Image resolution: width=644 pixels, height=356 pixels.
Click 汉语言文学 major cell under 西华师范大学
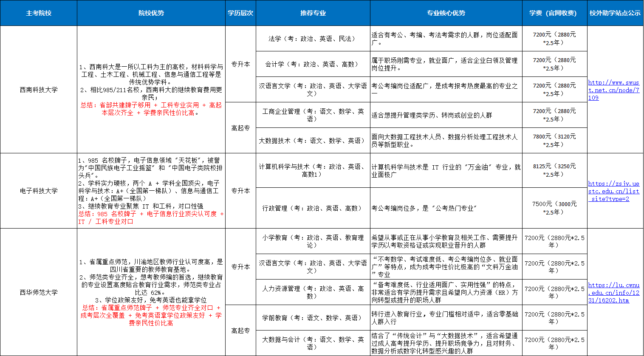pyautogui.click(x=313, y=267)
